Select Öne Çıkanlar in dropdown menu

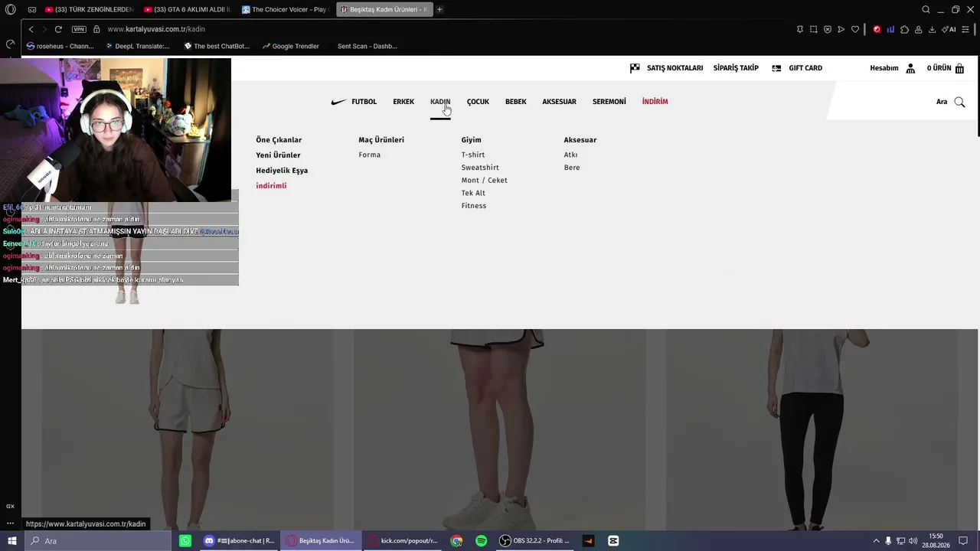click(x=279, y=140)
